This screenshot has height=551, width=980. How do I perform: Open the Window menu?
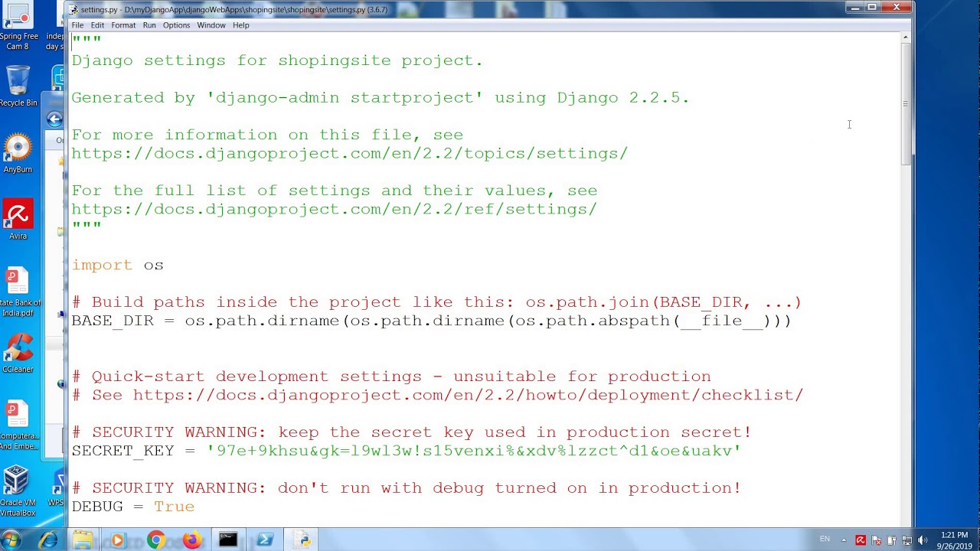click(x=211, y=25)
